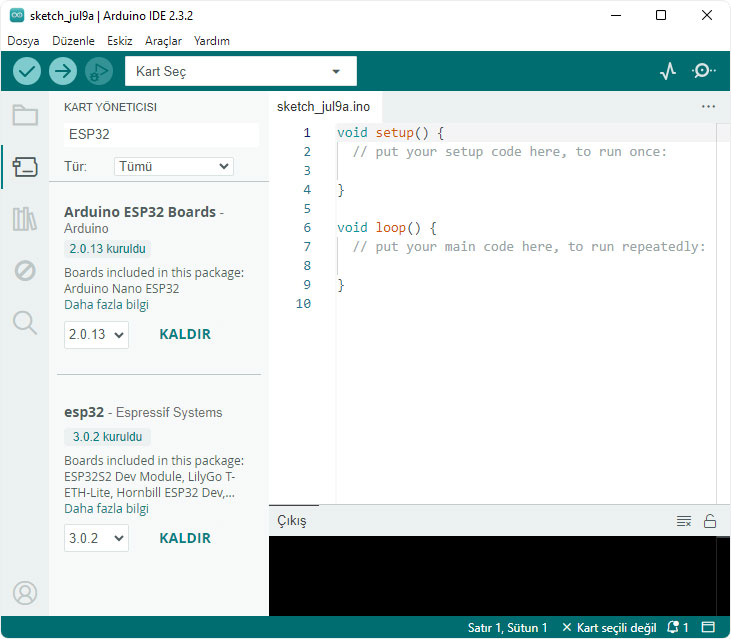
Task: Open the Serial Monitor icon
Action: pyautogui.click(x=703, y=71)
